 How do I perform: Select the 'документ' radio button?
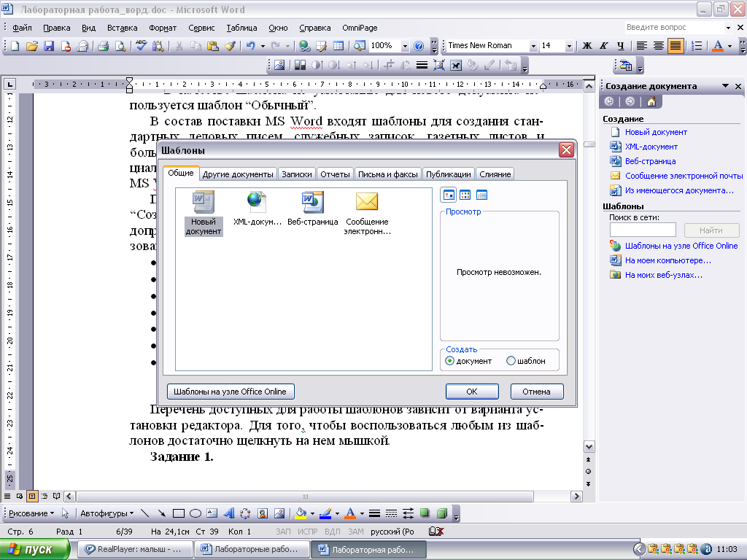[x=449, y=361]
